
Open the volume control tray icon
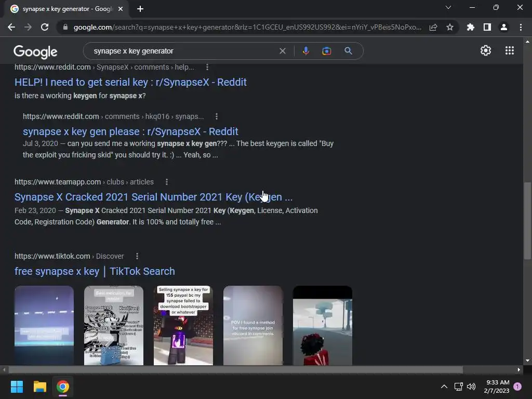471,387
